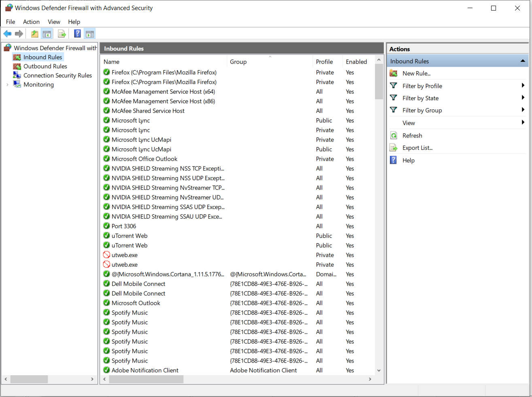Expand the Monitoring tree node
This screenshot has height=397, width=532.
tap(7, 85)
